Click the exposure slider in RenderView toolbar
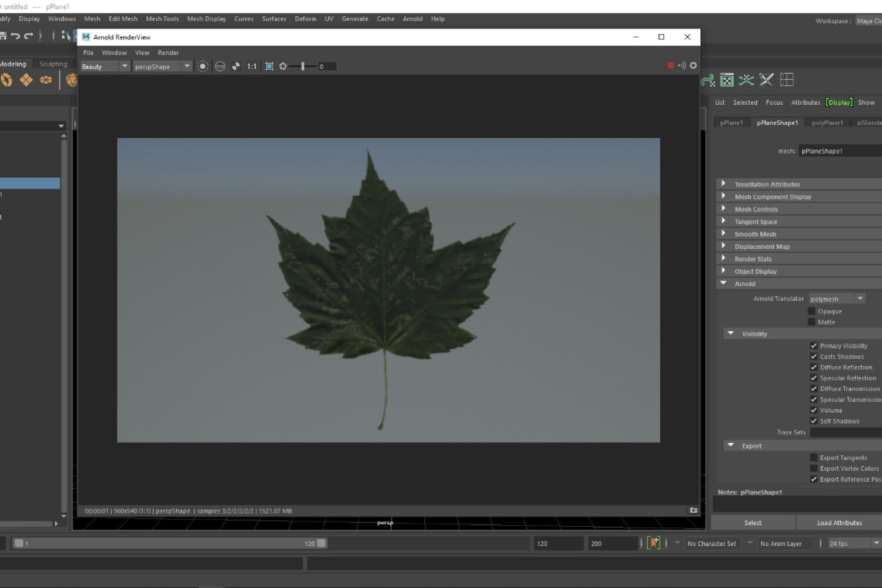The width and height of the screenshot is (882, 588). 303,66
